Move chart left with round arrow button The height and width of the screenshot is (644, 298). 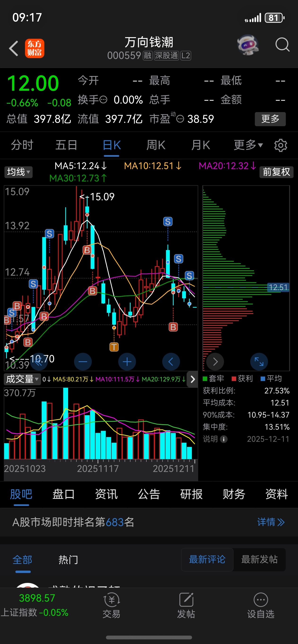171,362
